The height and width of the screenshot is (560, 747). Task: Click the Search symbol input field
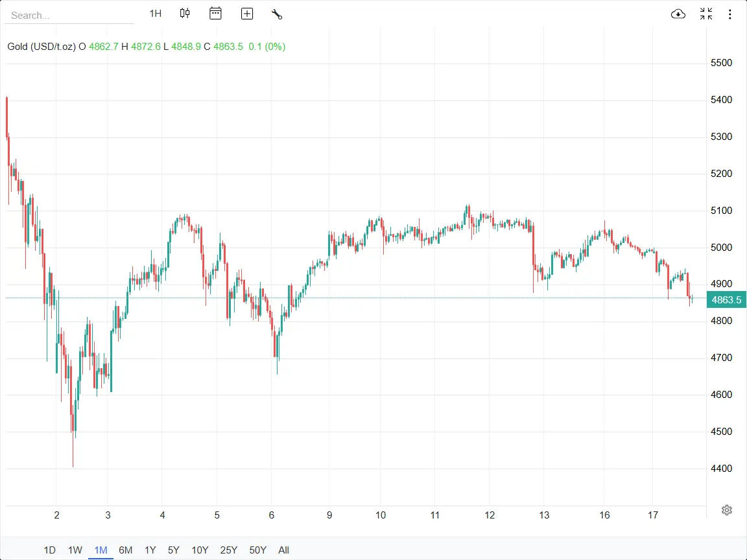coord(68,15)
